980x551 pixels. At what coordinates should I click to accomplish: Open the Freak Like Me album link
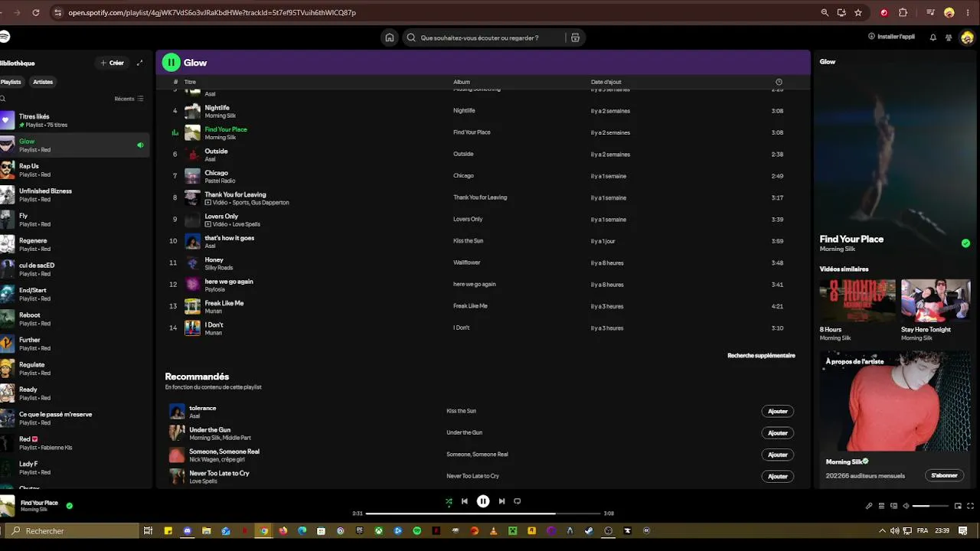[470, 306]
